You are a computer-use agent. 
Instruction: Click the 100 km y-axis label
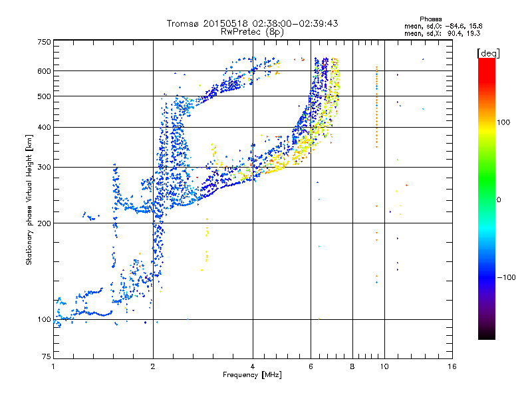[44, 319]
